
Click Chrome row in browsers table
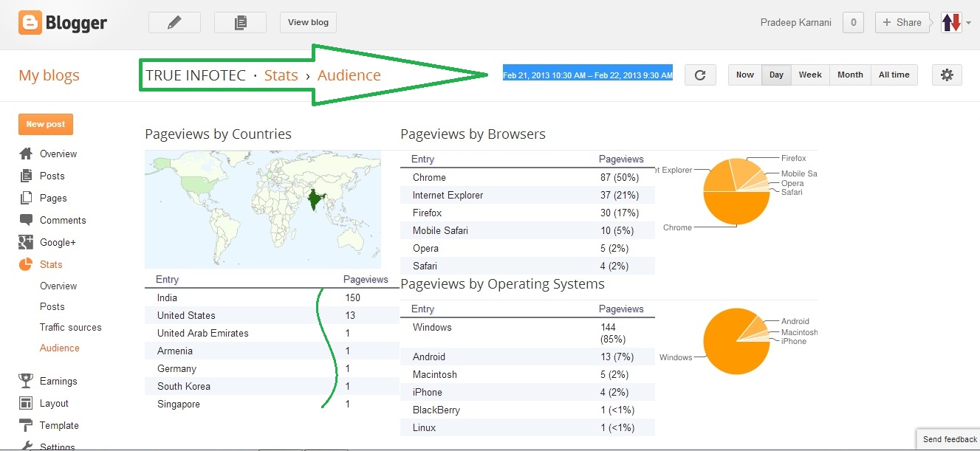tap(527, 177)
